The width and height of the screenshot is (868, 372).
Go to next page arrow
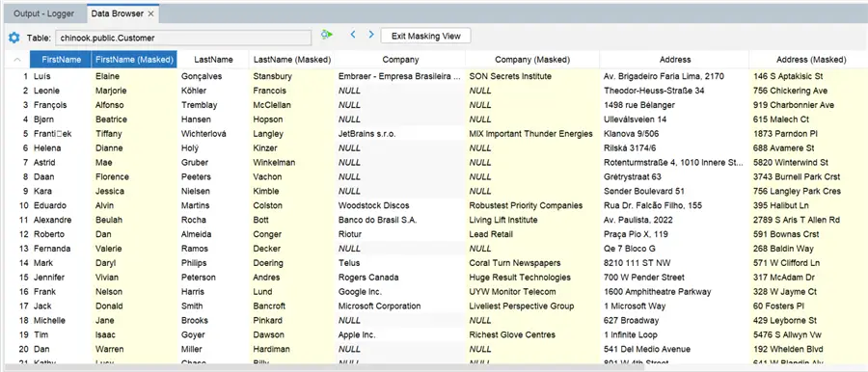click(x=371, y=35)
